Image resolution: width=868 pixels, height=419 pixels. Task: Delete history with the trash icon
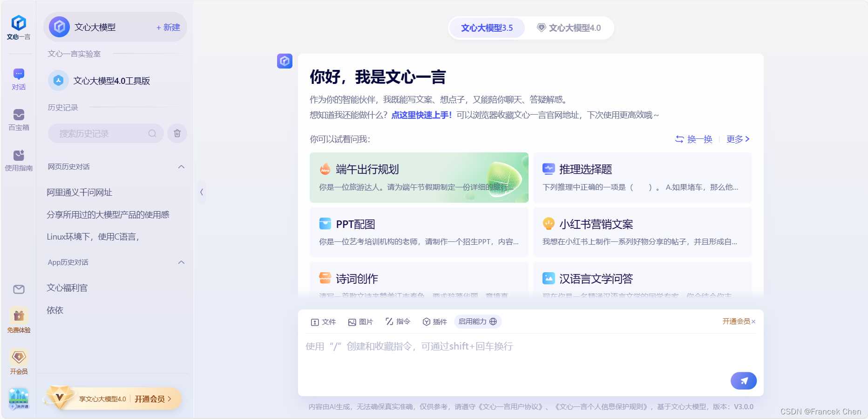(x=177, y=134)
